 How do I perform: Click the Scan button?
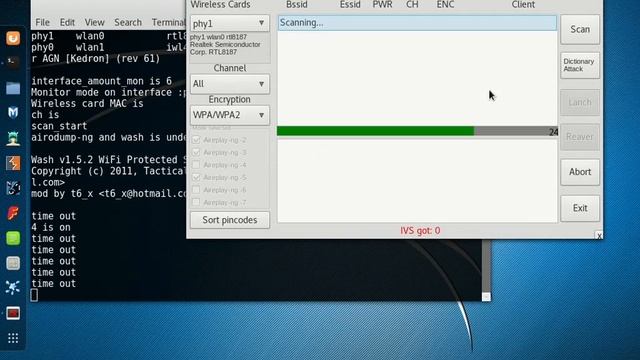coord(580,29)
